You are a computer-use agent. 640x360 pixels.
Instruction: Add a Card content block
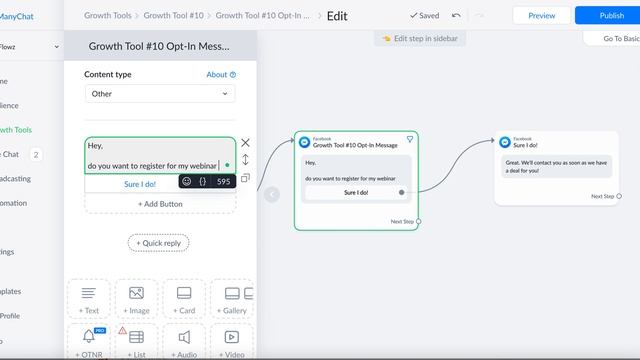click(184, 300)
